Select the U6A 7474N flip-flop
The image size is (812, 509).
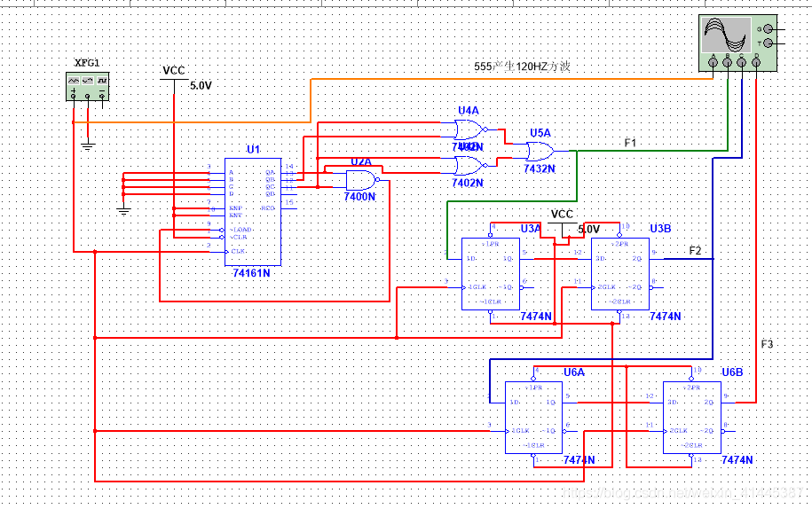pos(533,418)
